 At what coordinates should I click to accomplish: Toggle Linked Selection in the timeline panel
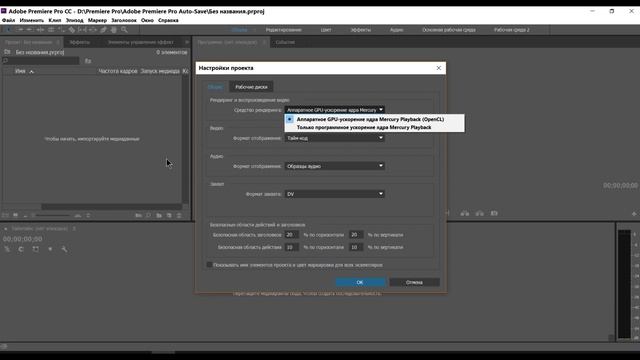pos(36,249)
